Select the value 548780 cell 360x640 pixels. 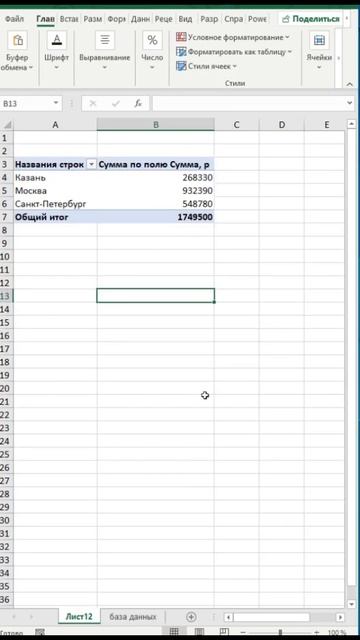(156, 204)
